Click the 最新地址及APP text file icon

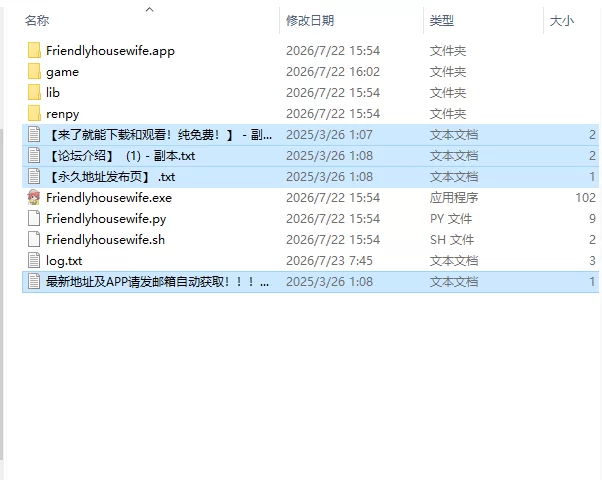34,281
